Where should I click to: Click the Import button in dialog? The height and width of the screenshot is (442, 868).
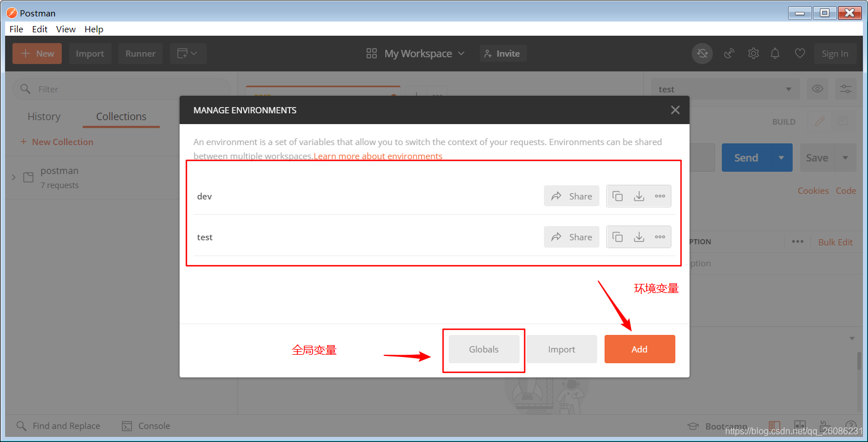tap(561, 349)
